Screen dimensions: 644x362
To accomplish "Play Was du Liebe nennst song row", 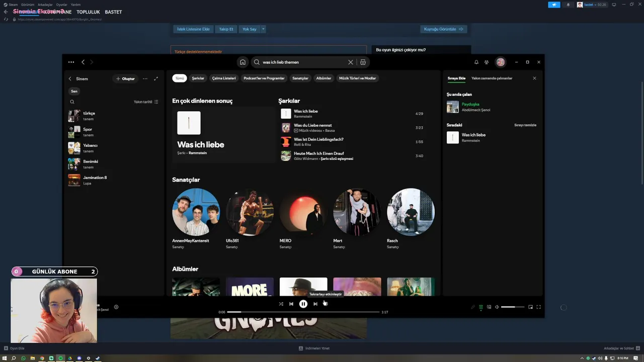I will point(353,128).
